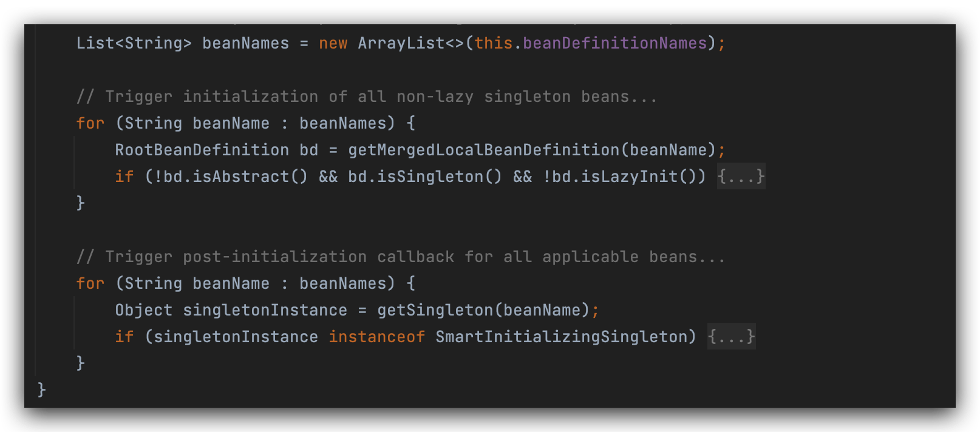This screenshot has height=432, width=980.
Task: Click the beanDefinitionNames field reference
Action: point(614,44)
